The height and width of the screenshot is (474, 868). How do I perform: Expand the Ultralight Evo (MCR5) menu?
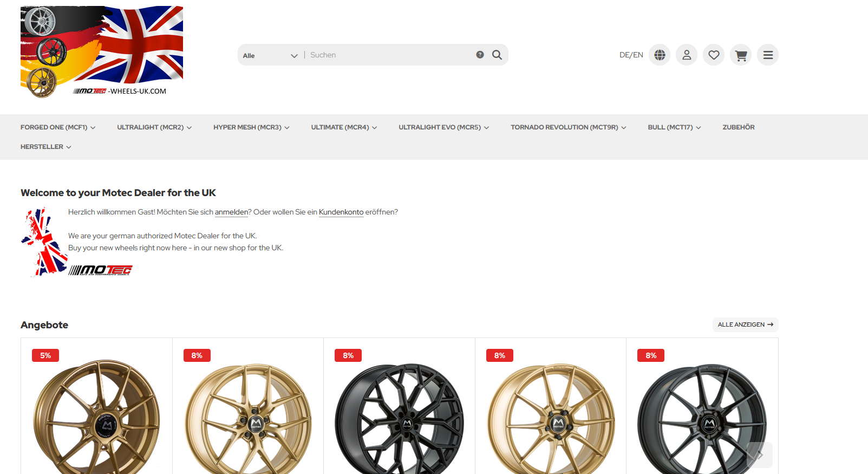(444, 127)
